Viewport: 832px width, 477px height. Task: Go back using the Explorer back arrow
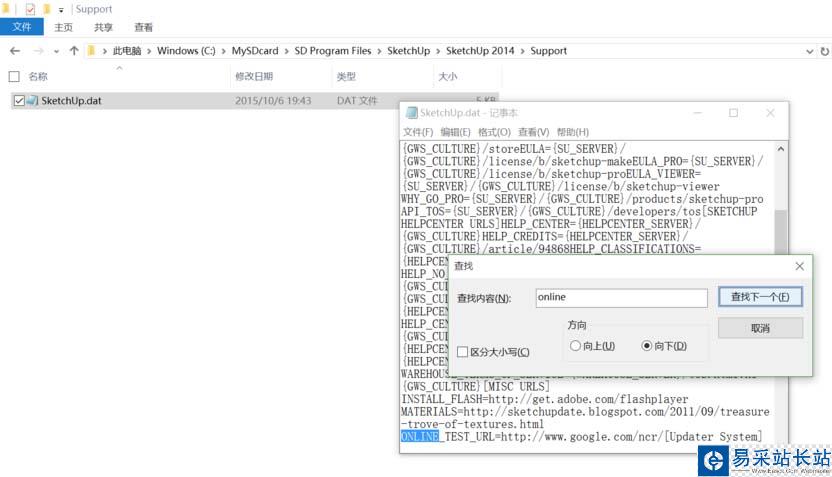tap(15, 51)
